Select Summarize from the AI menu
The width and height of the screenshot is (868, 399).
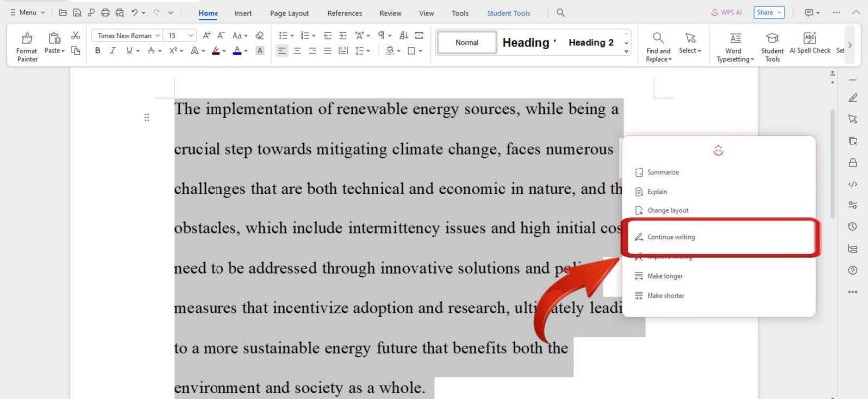[x=662, y=172]
